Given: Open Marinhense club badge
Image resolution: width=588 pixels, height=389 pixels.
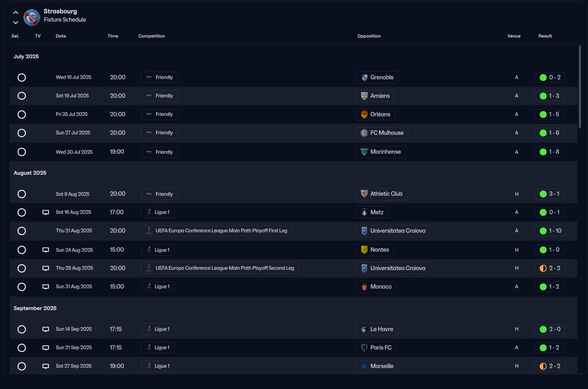Looking at the screenshot, I should (x=364, y=152).
